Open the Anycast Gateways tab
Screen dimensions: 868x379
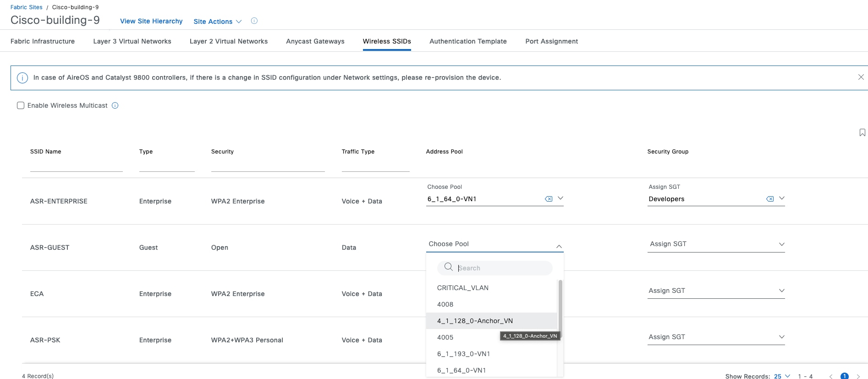pos(315,41)
